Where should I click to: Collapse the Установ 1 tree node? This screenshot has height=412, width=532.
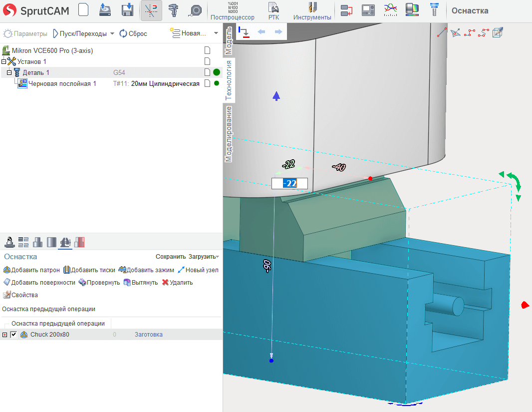coord(3,61)
